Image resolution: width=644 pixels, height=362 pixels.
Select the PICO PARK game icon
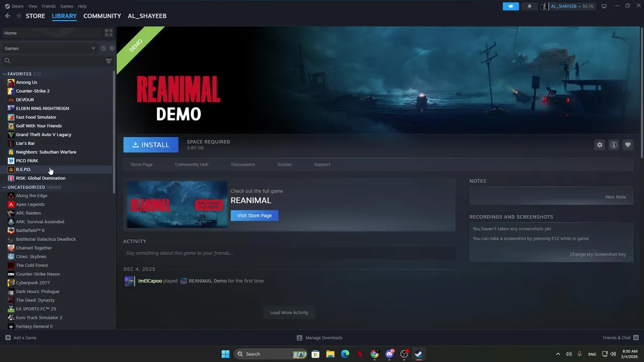click(11, 161)
